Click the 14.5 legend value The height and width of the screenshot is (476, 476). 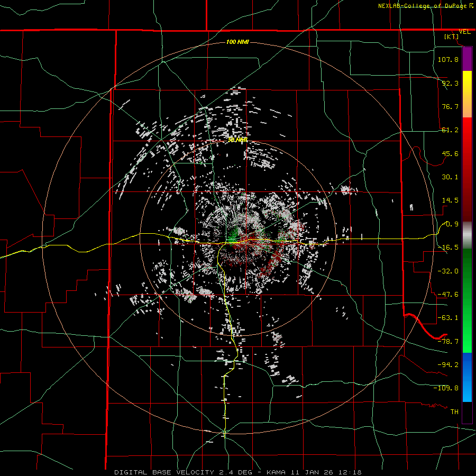point(450,200)
